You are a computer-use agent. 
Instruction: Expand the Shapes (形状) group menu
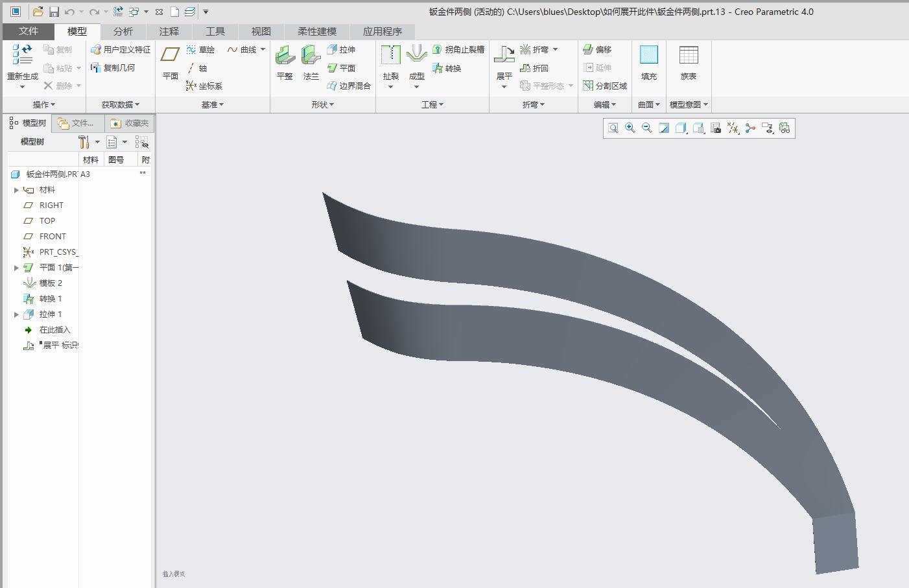click(323, 104)
